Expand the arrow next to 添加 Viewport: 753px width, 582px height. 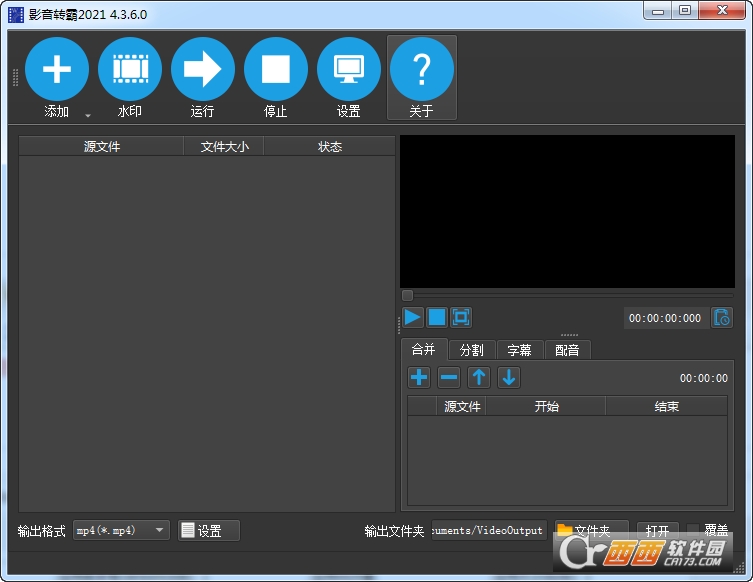[88, 114]
